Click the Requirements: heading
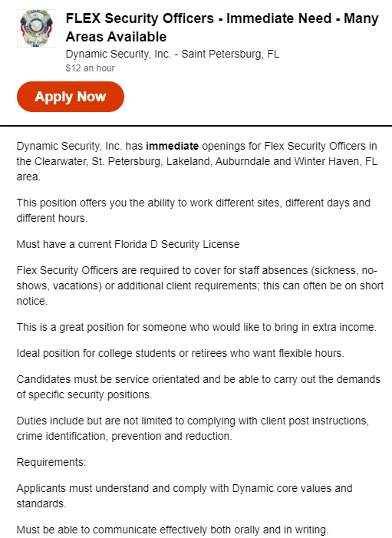Screen dimensions: 392x538 [x=51, y=462]
